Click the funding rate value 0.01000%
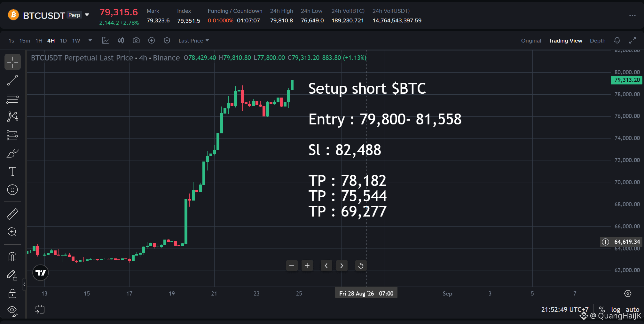This screenshot has height=324, width=644. click(220, 20)
